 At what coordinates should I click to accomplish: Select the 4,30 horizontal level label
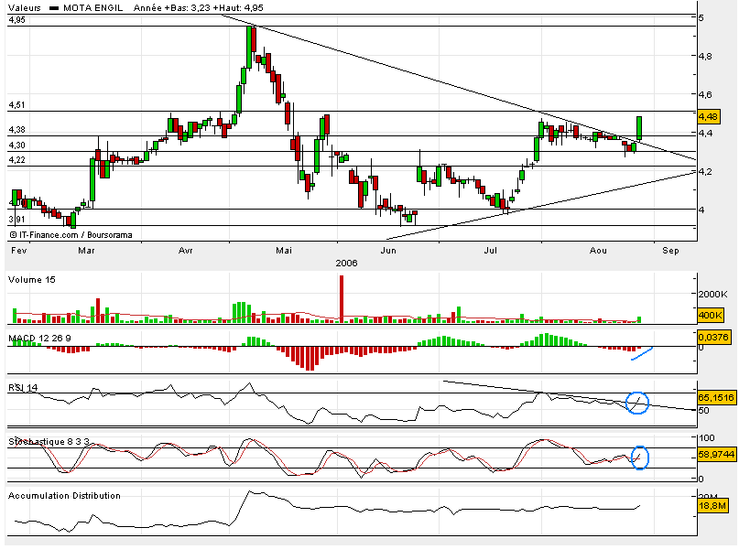point(16,145)
